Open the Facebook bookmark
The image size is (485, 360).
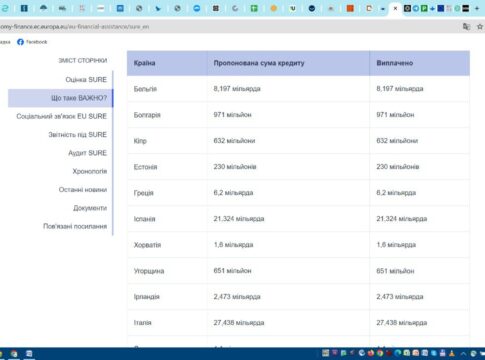tap(32, 42)
